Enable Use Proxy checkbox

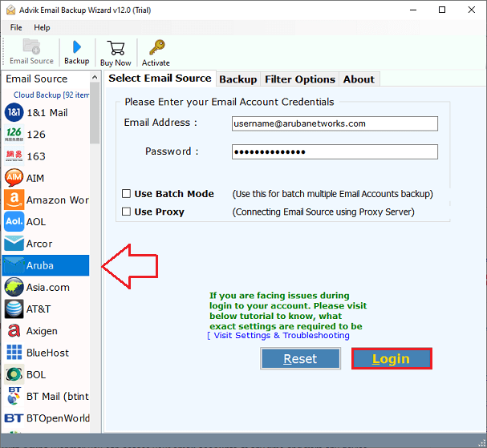click(126, 212)
